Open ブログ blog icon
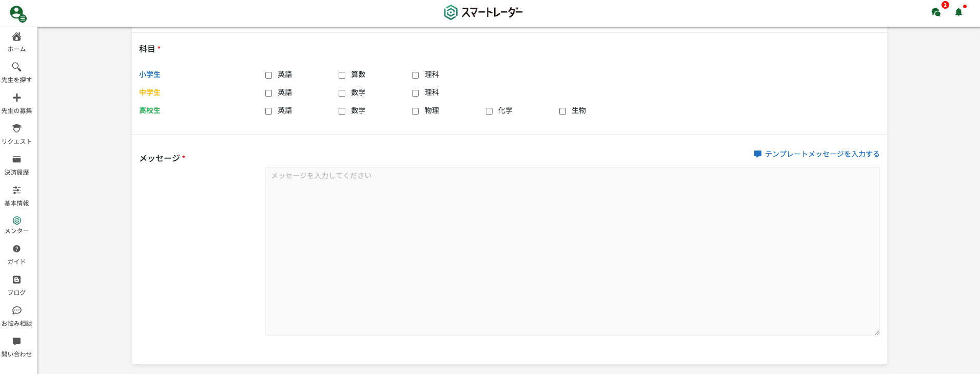 16,279
